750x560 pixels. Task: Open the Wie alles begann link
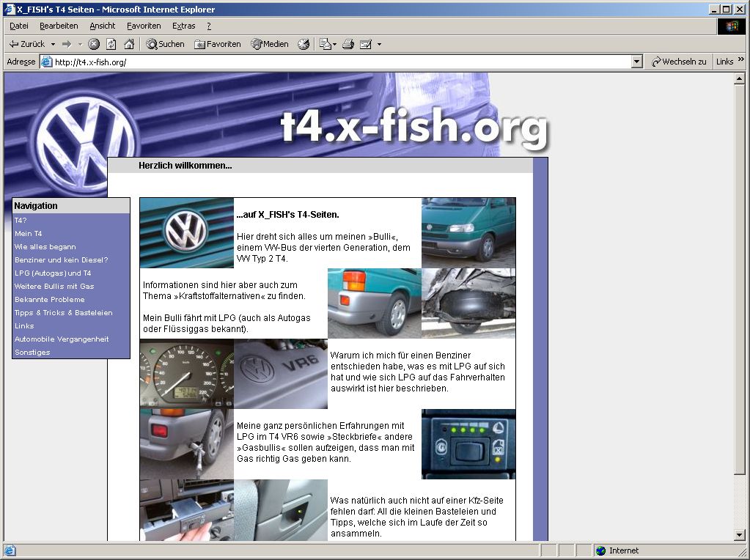[45, 247]
